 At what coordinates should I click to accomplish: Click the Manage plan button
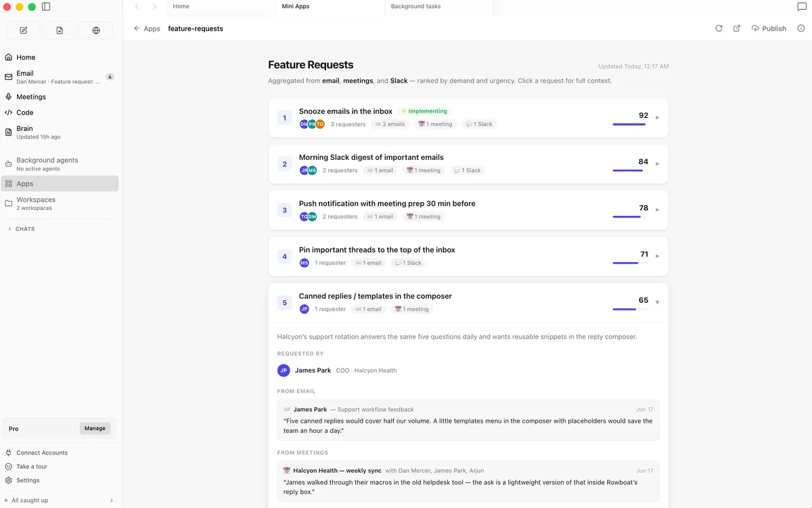pyautogui.click(x=95, y=428)
